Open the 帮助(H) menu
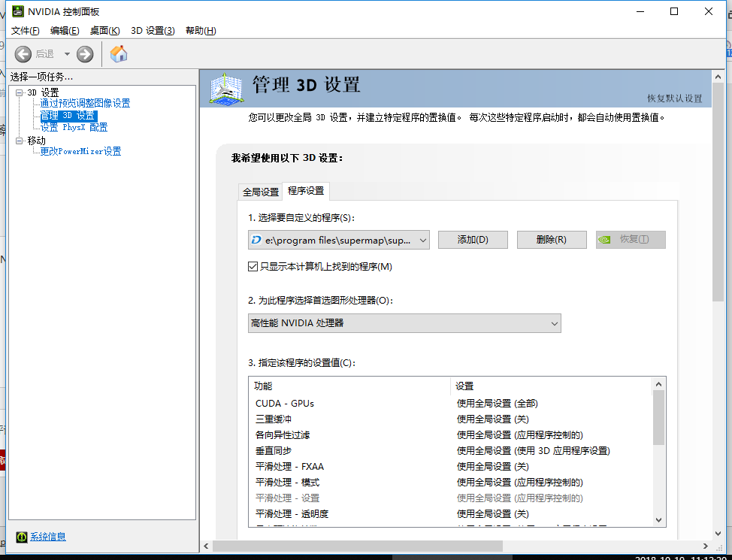This screenshot has height=560, width=732. 201,30
